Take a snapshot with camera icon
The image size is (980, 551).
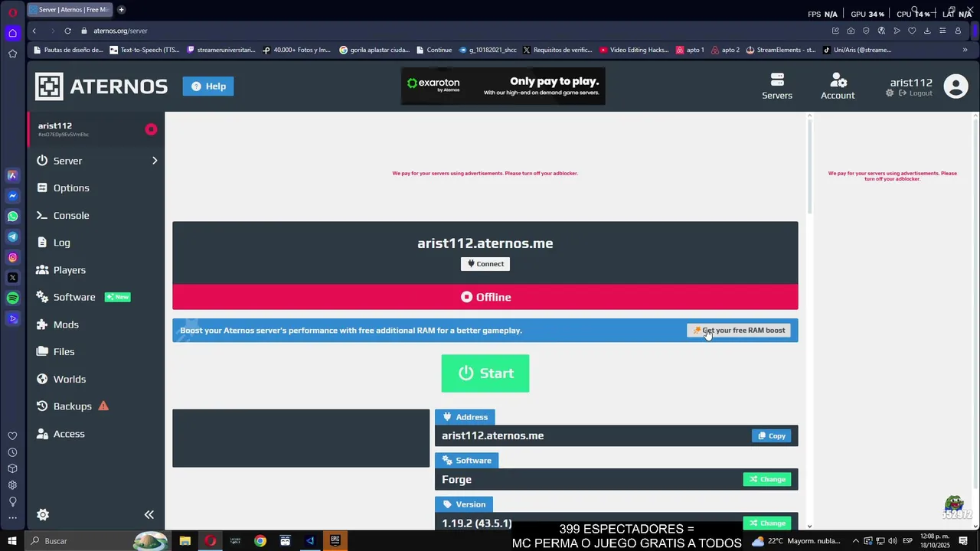point(851,31)
